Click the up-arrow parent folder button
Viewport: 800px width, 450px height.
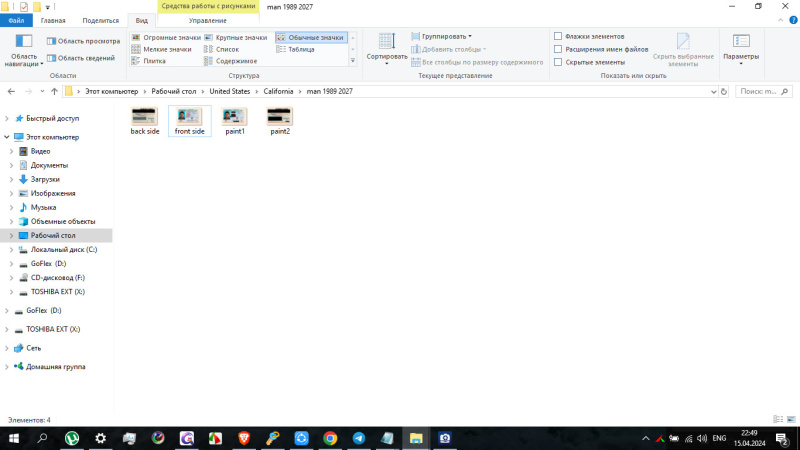(53, 91)
